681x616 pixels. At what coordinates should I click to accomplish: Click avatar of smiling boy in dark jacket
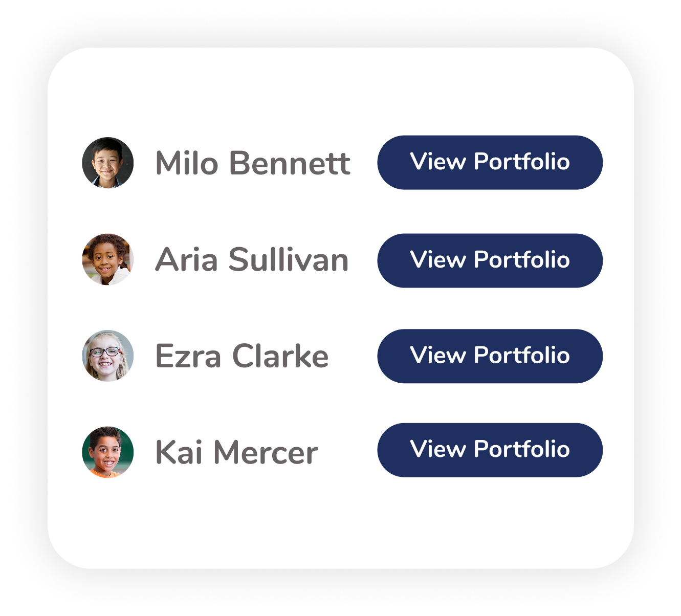click(107, 163)
